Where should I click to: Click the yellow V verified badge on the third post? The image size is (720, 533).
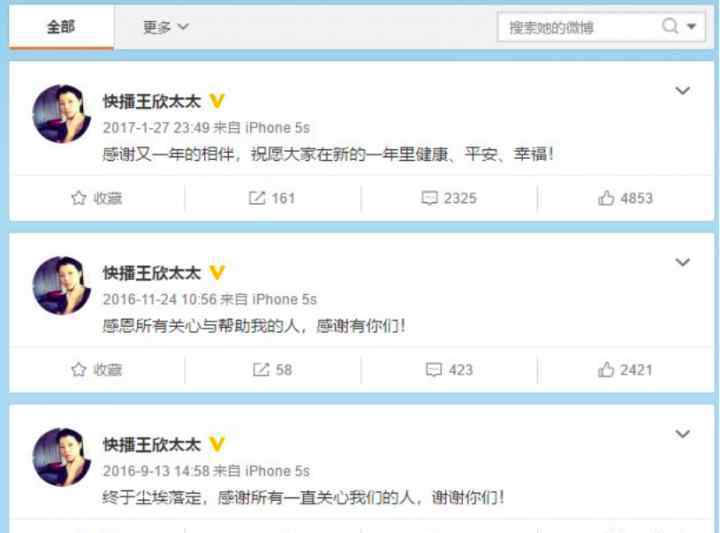pyautogui.click(x=217, y=444)
